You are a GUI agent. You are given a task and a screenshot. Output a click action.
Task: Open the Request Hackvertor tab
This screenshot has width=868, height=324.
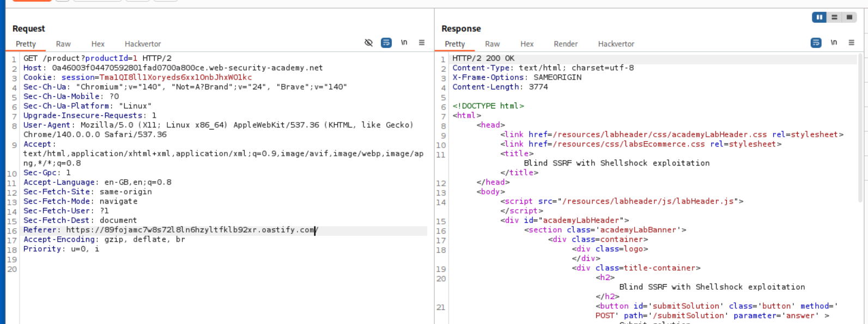pyautogui.click(x=143, y=44)
